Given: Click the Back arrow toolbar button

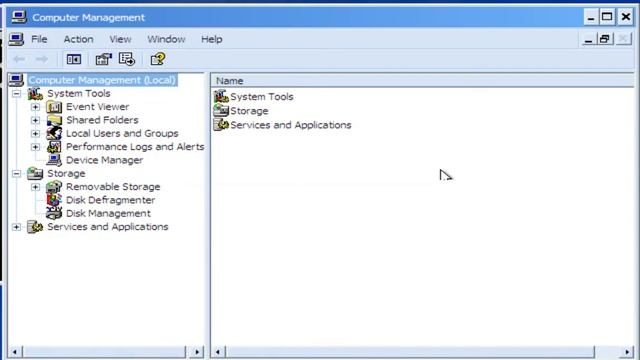Looking at the screenshot, I should pyautogui.click(x=19, y=60).
